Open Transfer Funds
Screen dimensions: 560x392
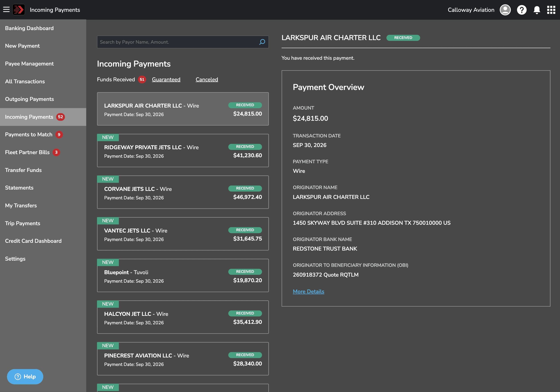pyautogui.click(x=43, y=170)
